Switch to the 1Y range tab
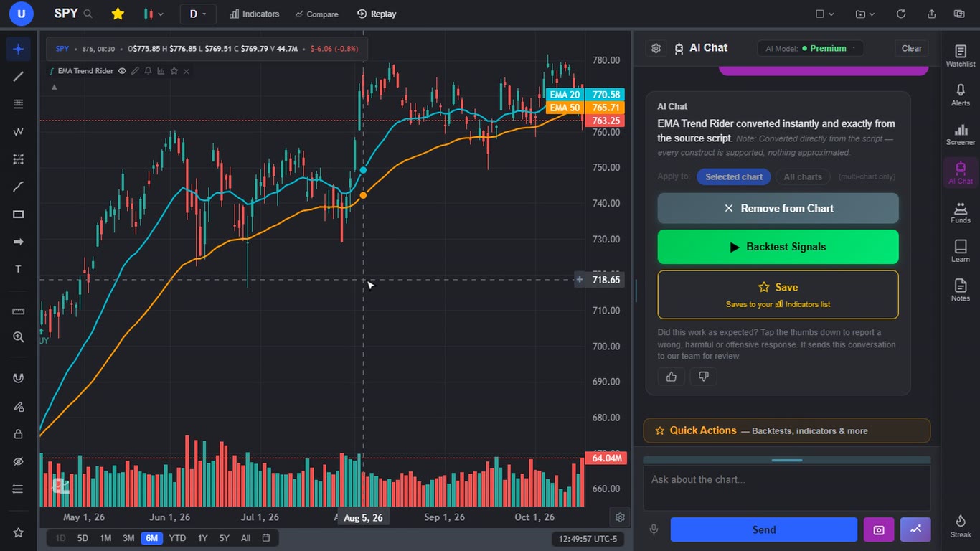Image resolution: width=980 pixels, height=551 pixels. pos(203,538)
